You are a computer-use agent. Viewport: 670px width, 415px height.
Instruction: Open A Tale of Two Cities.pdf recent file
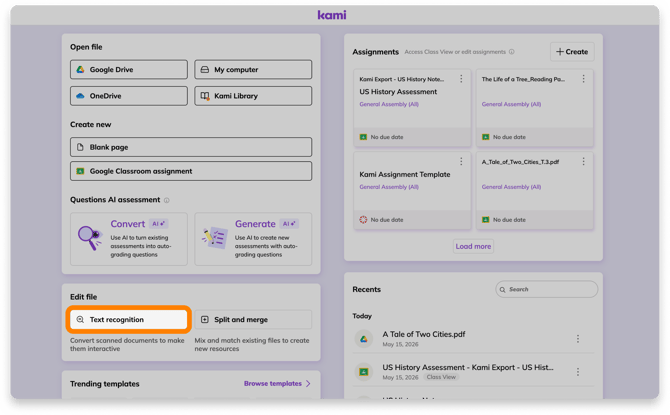coord(473,338)
